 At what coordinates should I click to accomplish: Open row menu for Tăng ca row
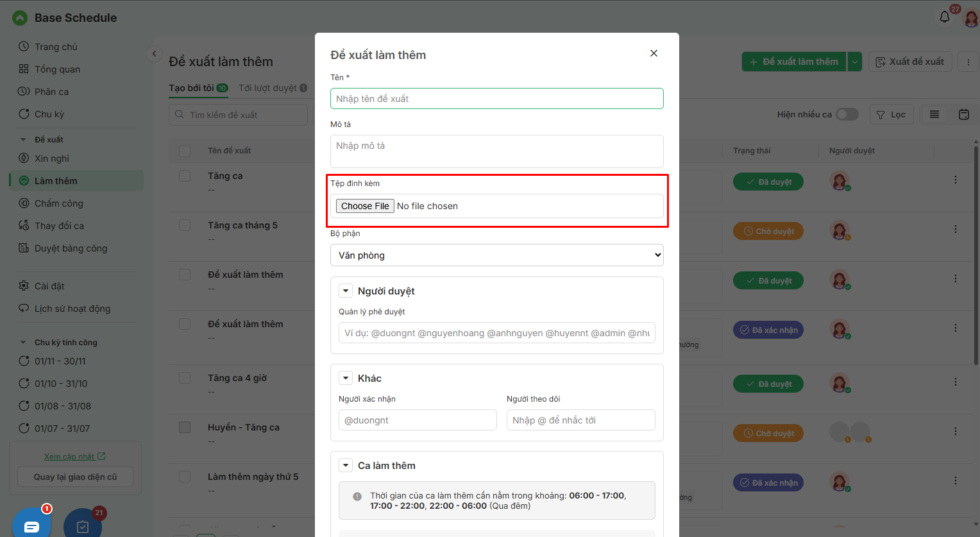pyautogui.click(x=956, y=180)
